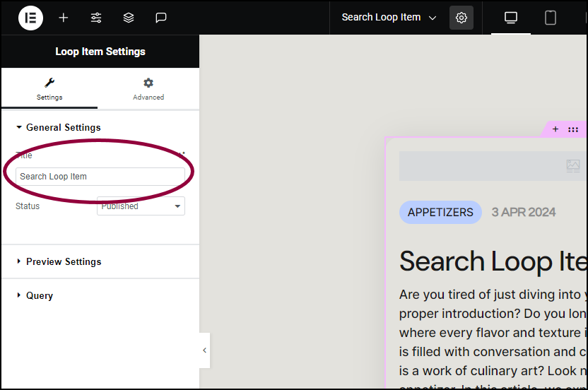The height and width of the screenshot is (390, 588).
Task: Switch to desktop view icon
Action: click(511, 18)
